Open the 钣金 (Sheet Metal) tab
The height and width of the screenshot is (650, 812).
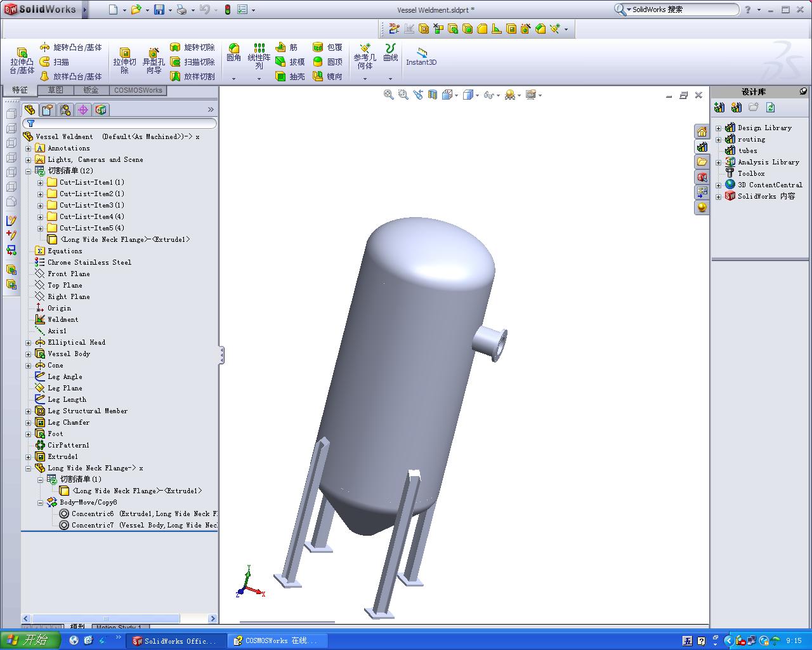(91, 90)
